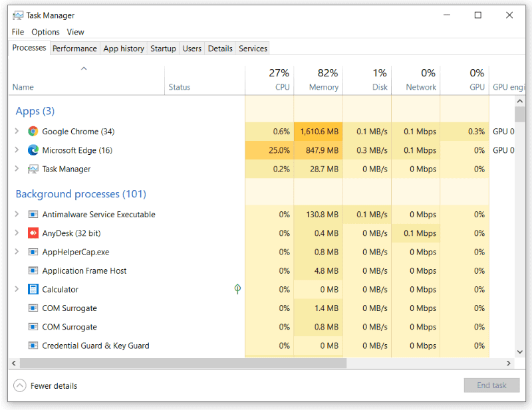Click the horizontal scrollbar left arrow
Image resolution: width=532 pixels, height=410 pixels.
(14, 363)
